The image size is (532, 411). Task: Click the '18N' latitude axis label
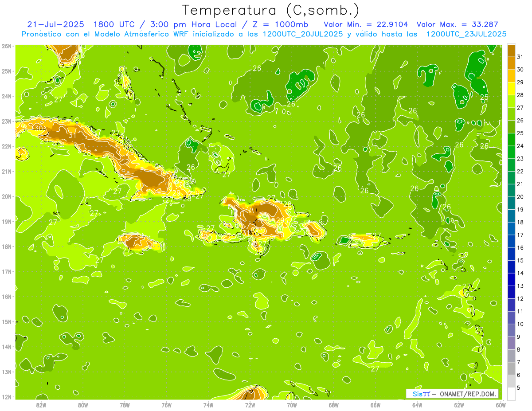click(x=6, y=247)
